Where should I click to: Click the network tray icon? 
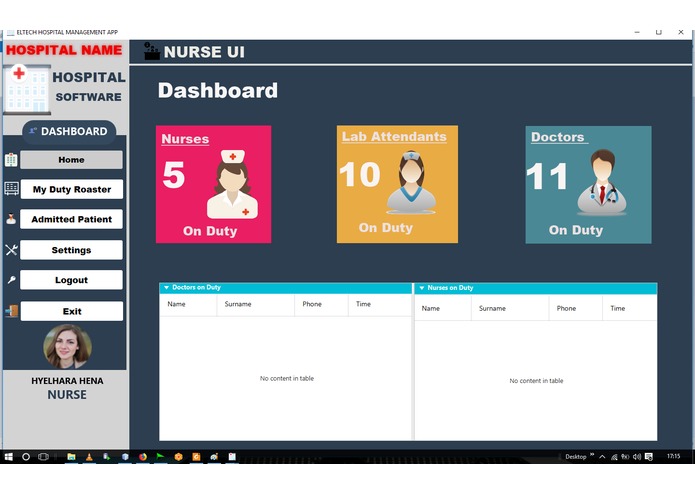(614, 457)
